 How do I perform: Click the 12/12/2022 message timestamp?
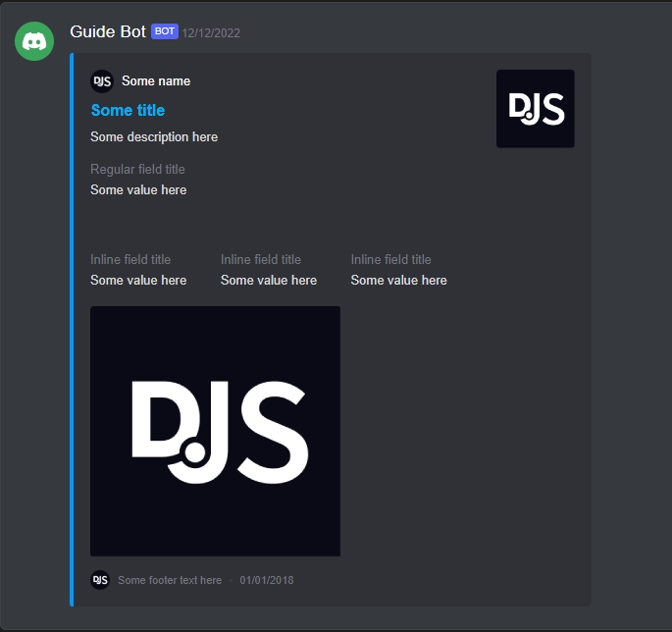tap(211, 33)
